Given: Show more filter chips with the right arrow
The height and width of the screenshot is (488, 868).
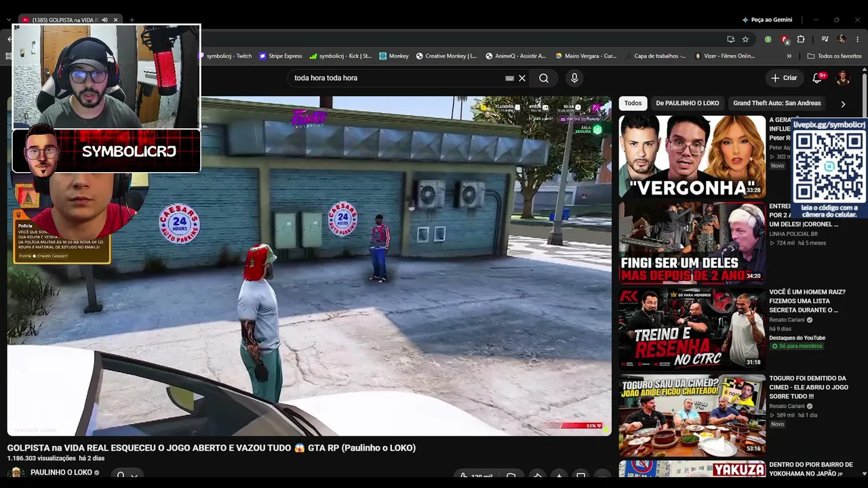Looking at the screenshot, I should coord(843,104).
